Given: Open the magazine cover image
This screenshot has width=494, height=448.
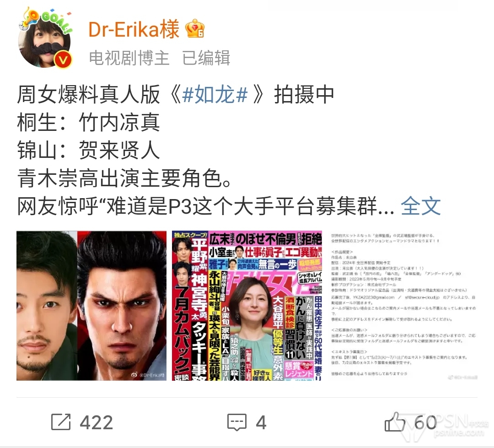Looking at the screenshot, I should pos(247,306).
